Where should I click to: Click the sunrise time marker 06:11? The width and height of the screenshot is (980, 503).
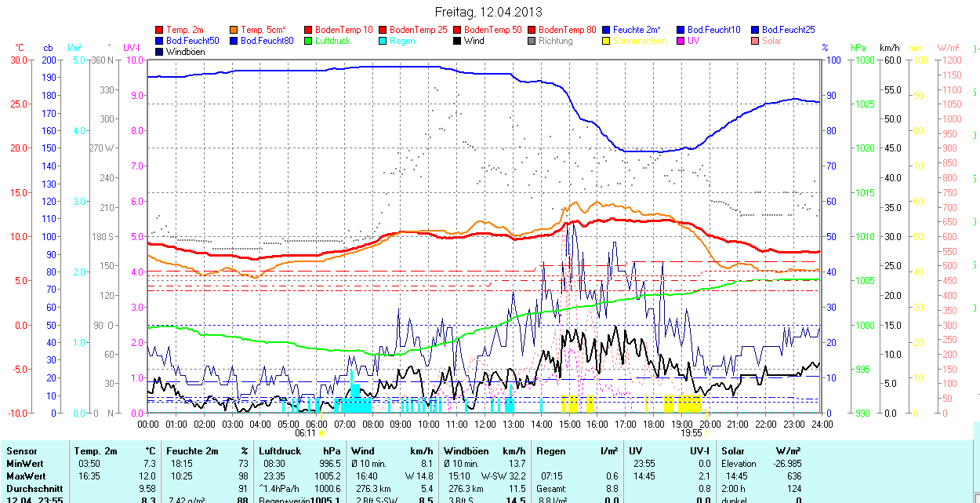click(306, 432)
